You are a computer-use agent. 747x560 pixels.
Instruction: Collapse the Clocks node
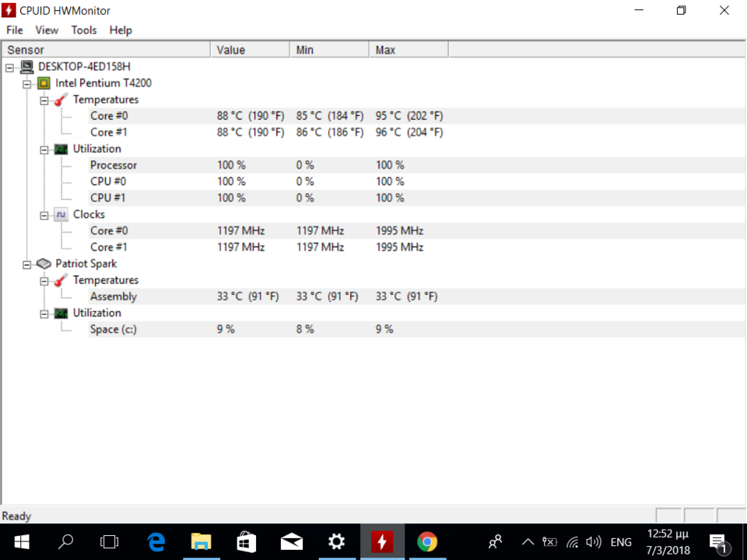44,215
